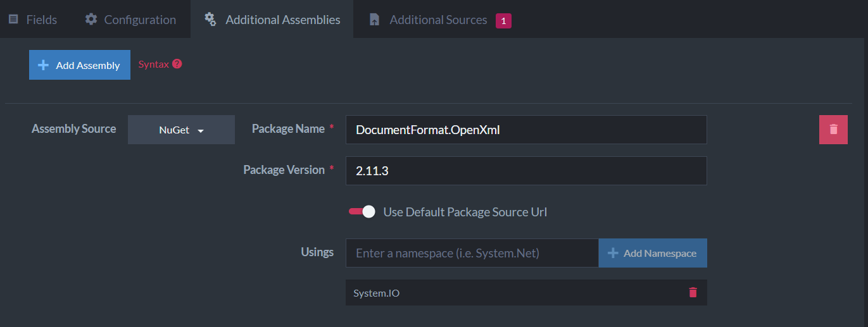Screen dimensions: 868x327
Task: Click the Add Namespace button
Action: [653, 253]
